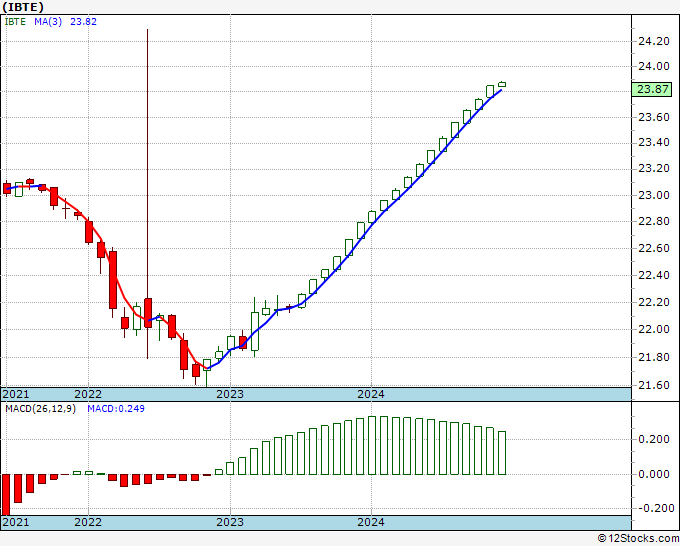Open the 12Stocks.com copyright link
This screenshot has width=680, height=546.
coord(638,538)
